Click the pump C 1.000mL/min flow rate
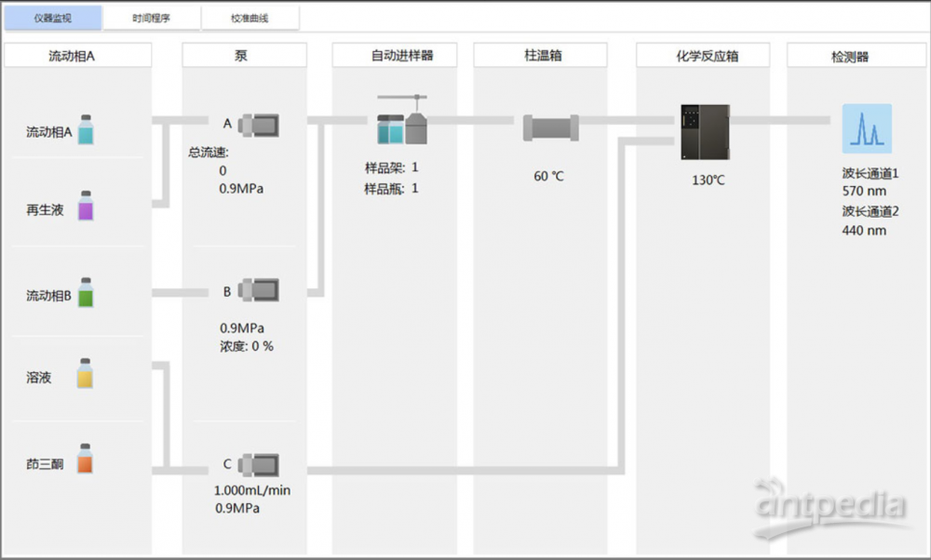 (x=251, y=490)
